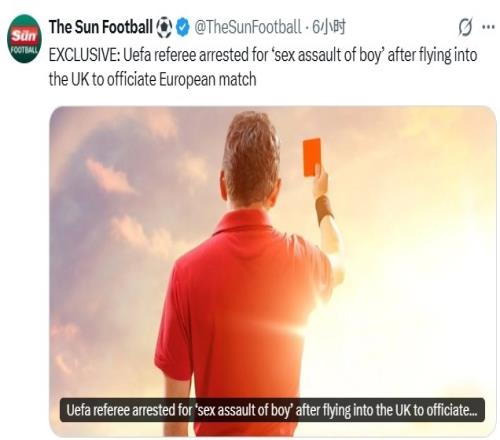Click the word EXCLUSIVE in the tweet
Screen dimensions: 500x440
coord(84,55)
